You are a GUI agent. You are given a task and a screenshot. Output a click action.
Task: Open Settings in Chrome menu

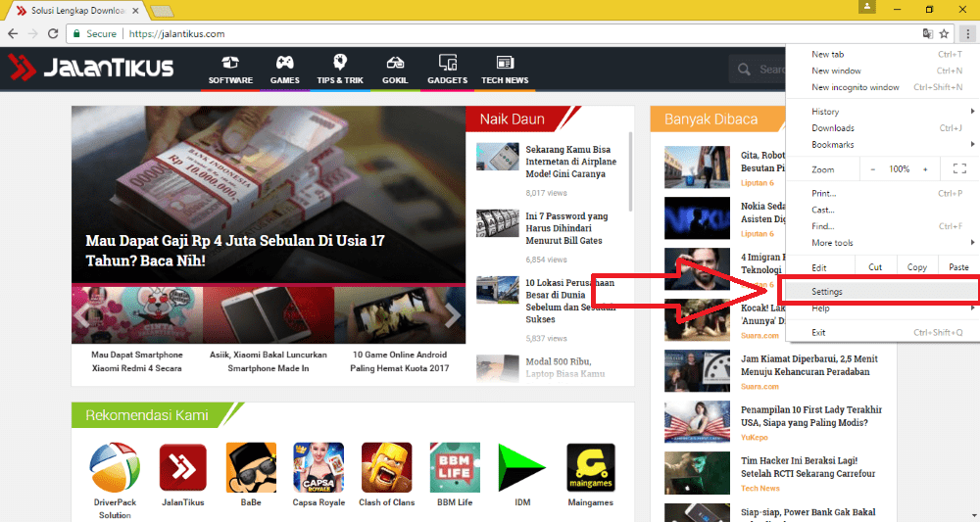[x=883, y=292]
